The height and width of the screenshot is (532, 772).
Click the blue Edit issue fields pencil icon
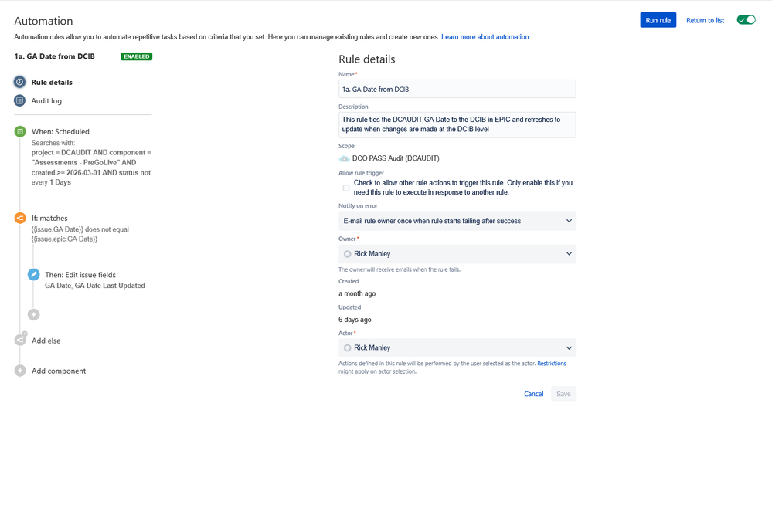[x=33, y=275]
